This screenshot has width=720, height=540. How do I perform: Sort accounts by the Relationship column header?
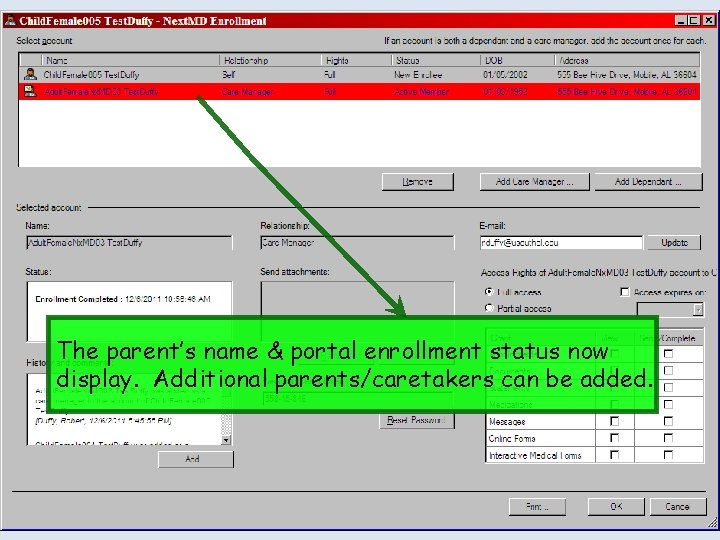[270, 60]
